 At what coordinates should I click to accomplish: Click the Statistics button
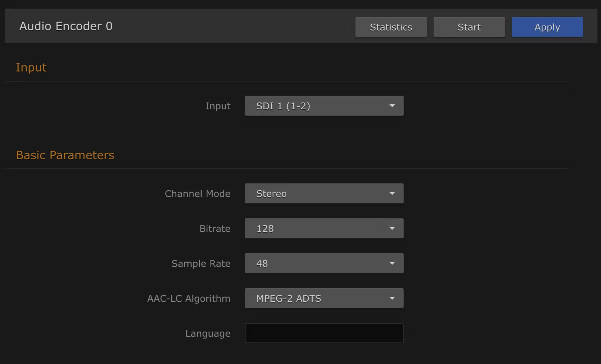click(x=391, y=27)
